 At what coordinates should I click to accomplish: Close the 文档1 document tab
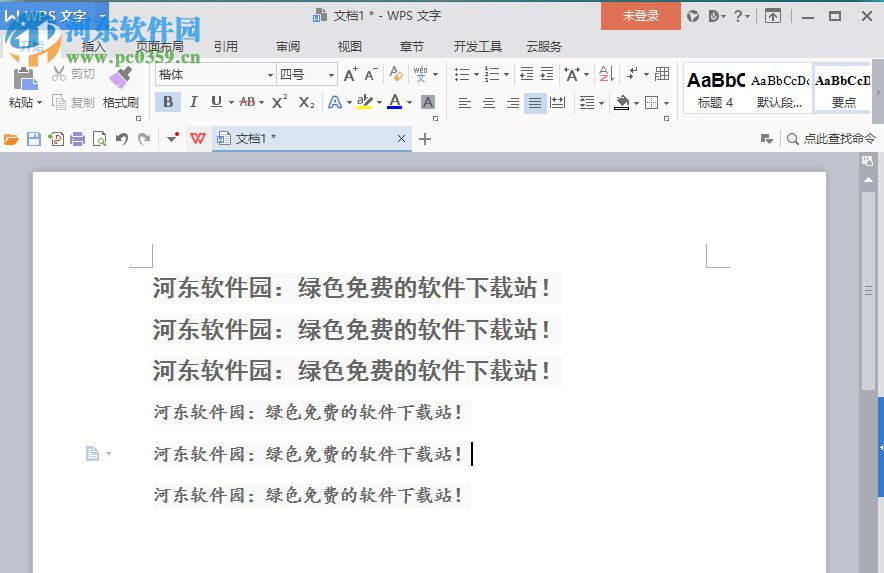point(401,139)
